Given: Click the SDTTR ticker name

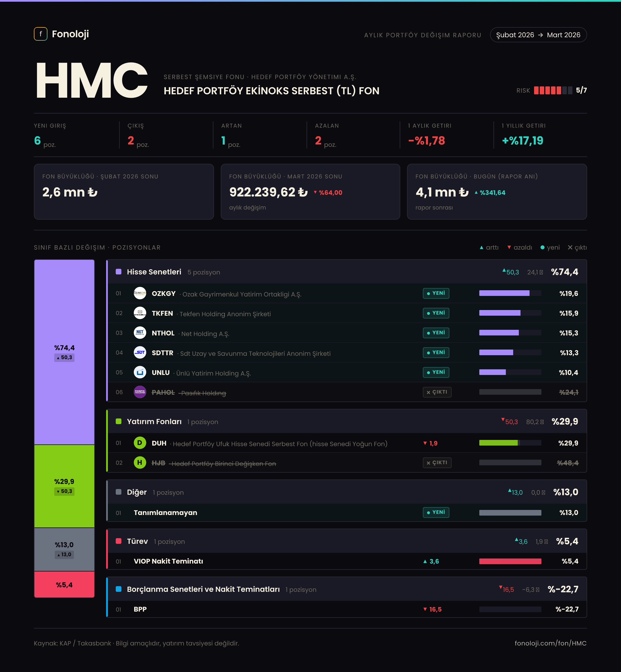Looking at the screenshot, I should 163,353.
